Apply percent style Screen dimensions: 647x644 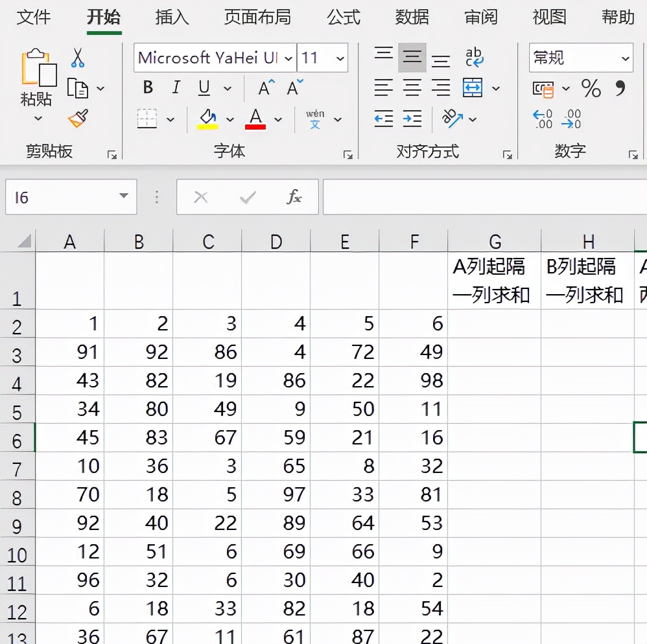point(591,88)
